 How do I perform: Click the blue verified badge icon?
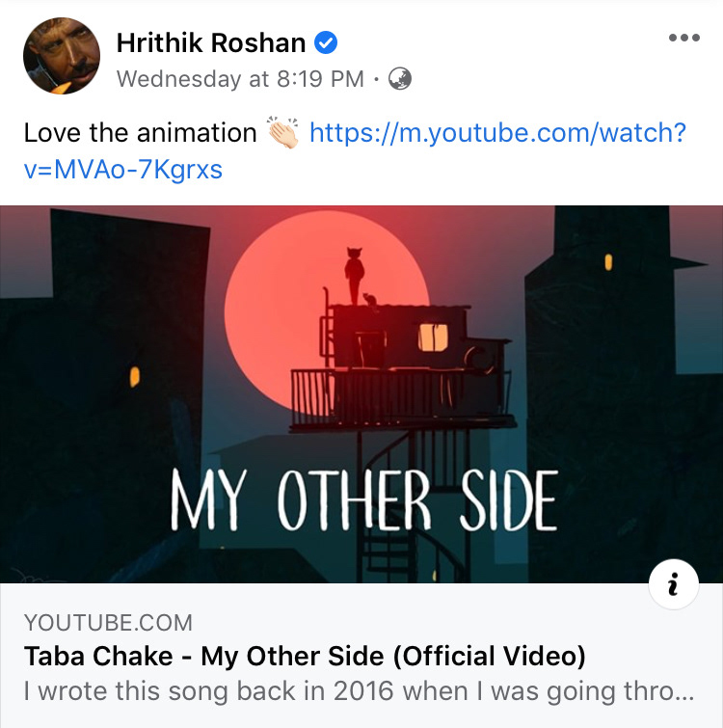pyautogui.click(x=326, y=42)
